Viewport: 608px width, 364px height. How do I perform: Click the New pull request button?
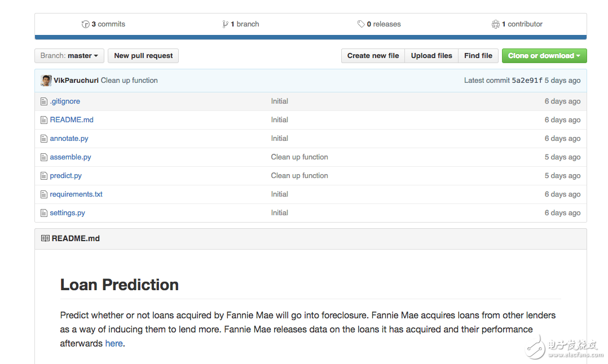(x=143, y=56)
